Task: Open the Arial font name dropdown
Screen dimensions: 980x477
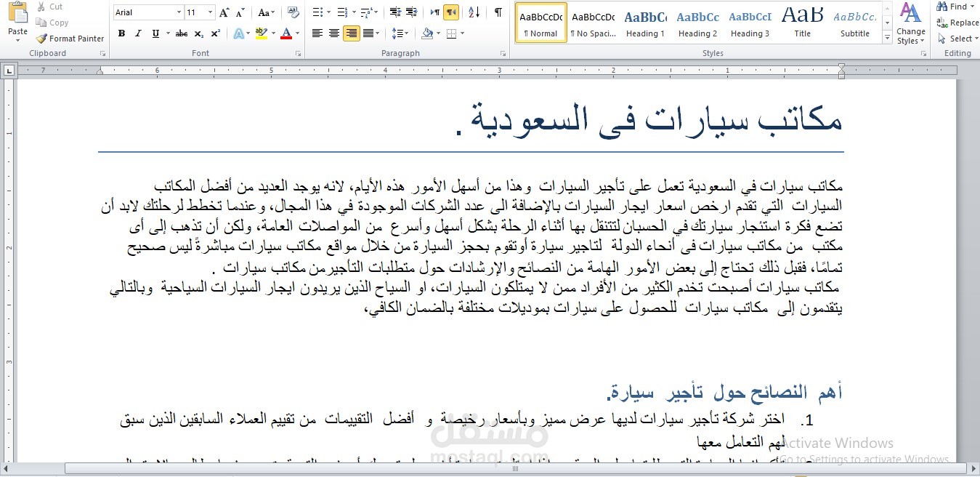Action: coord(179,12)
